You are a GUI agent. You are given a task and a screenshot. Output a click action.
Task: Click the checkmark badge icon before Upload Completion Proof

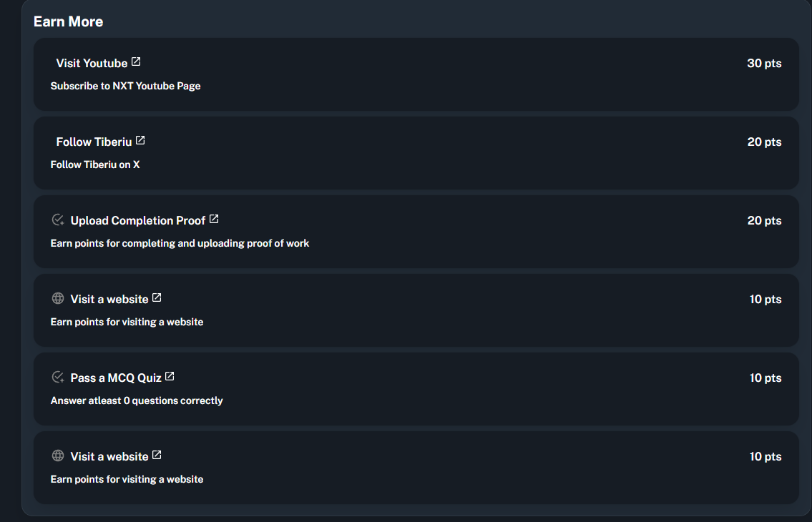58,220
